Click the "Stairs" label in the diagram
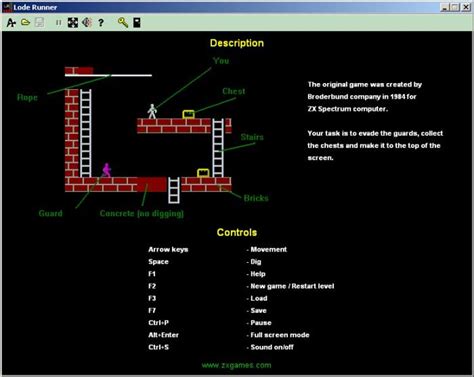Viewport: 474px width, 377px height. tap(252, 137)
